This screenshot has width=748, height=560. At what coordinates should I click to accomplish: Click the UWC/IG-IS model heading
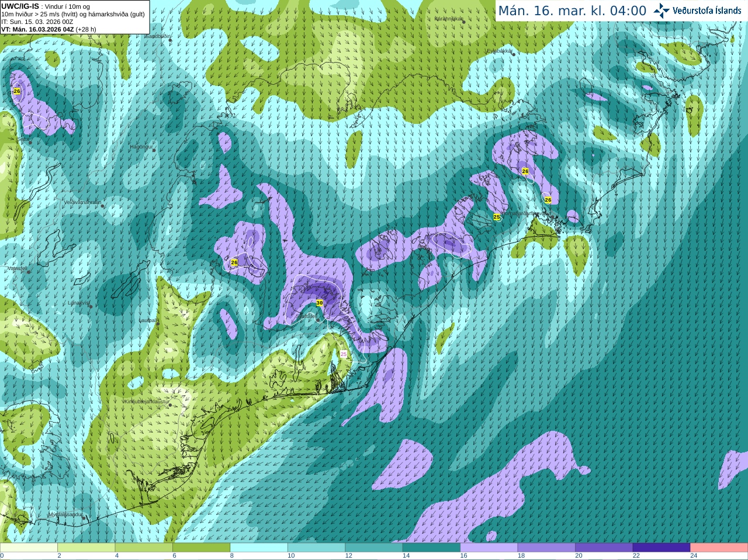(20, 6)
